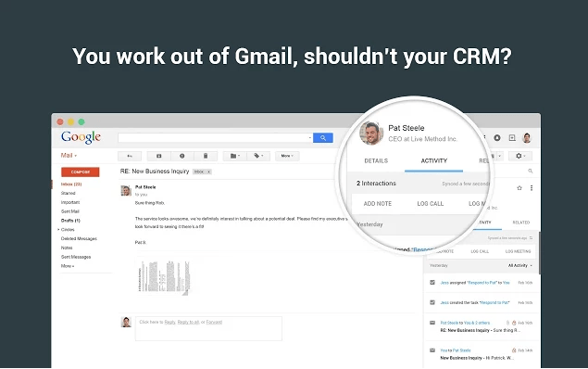Viewport: 588px width, 369px height.
Task: Click the green macOS maximize dot
Action: [81, 122]
